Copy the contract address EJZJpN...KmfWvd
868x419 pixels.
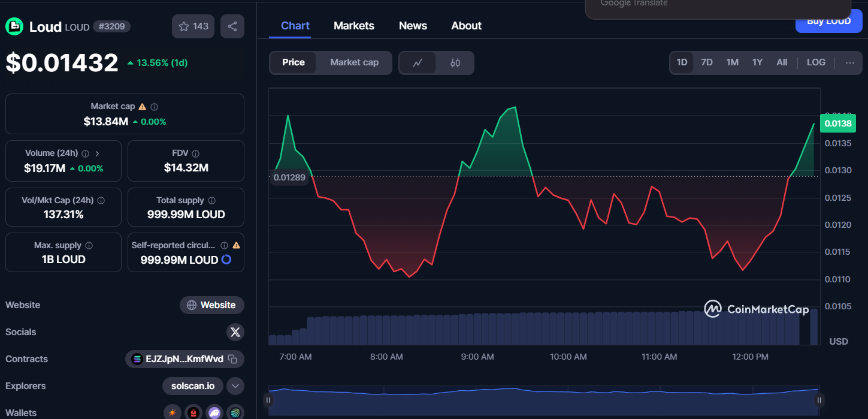pyautogui.click(x=233, y=359)
